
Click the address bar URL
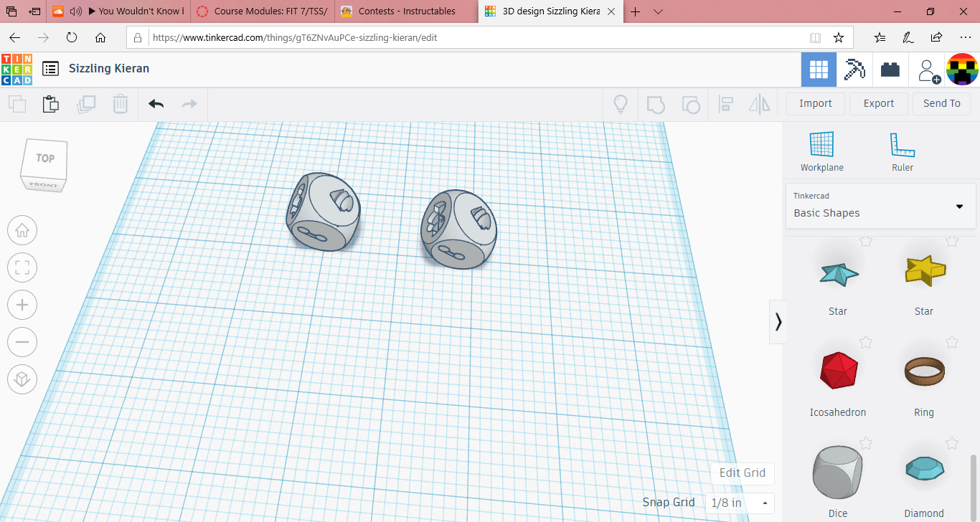click(295, 38)
